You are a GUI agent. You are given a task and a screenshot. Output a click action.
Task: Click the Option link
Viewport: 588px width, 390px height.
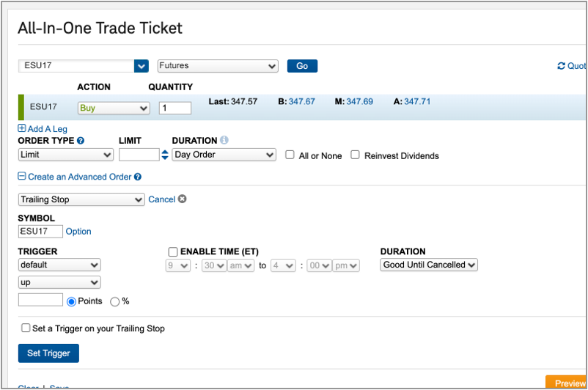pos(78,232)
